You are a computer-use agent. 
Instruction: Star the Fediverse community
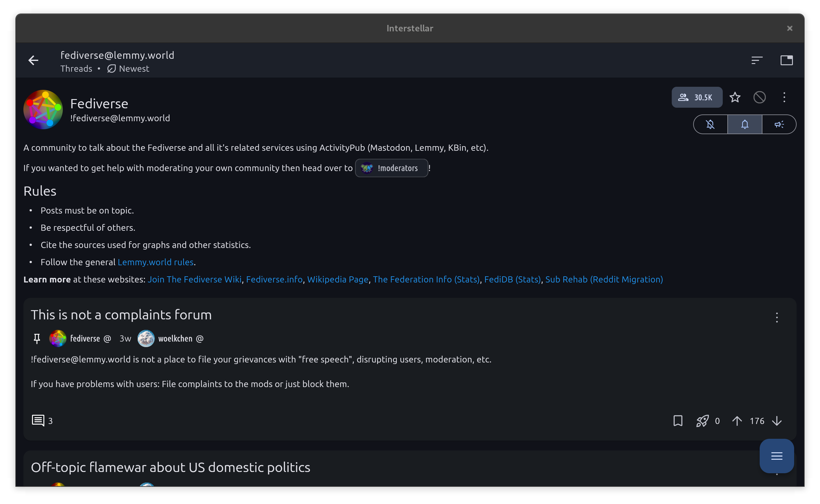735,97
